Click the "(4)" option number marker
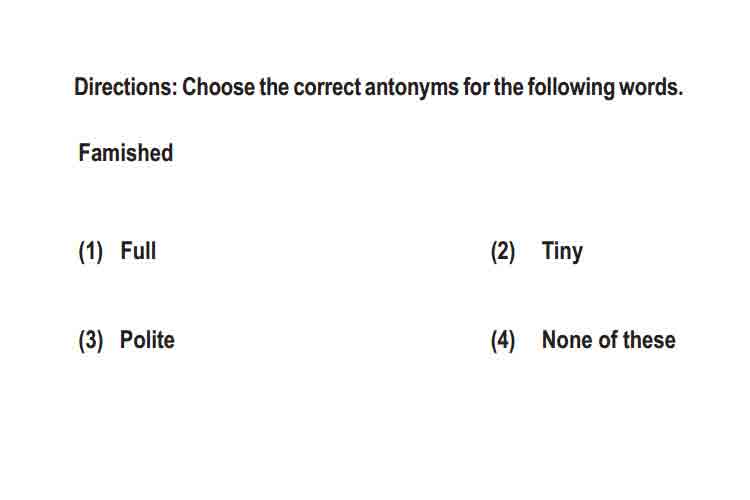The height and width of the screenshot is (500, 750). click(x=503, y=341)
